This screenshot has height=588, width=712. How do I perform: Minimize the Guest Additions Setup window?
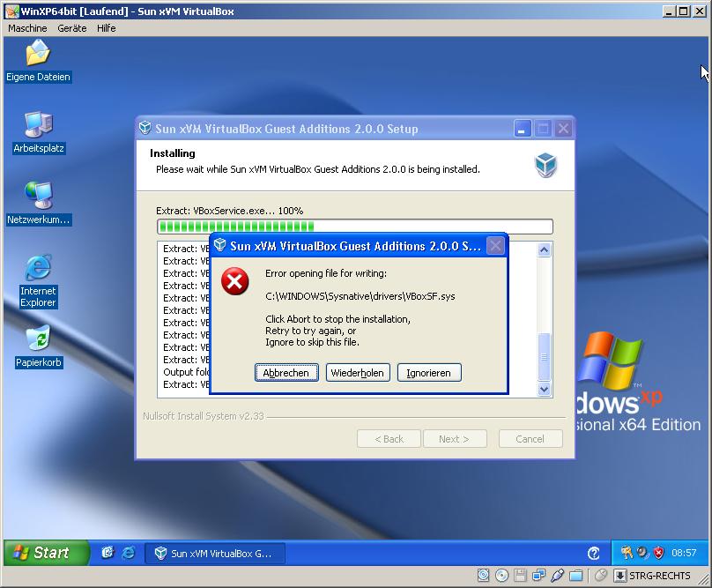[x=523, y=129]
